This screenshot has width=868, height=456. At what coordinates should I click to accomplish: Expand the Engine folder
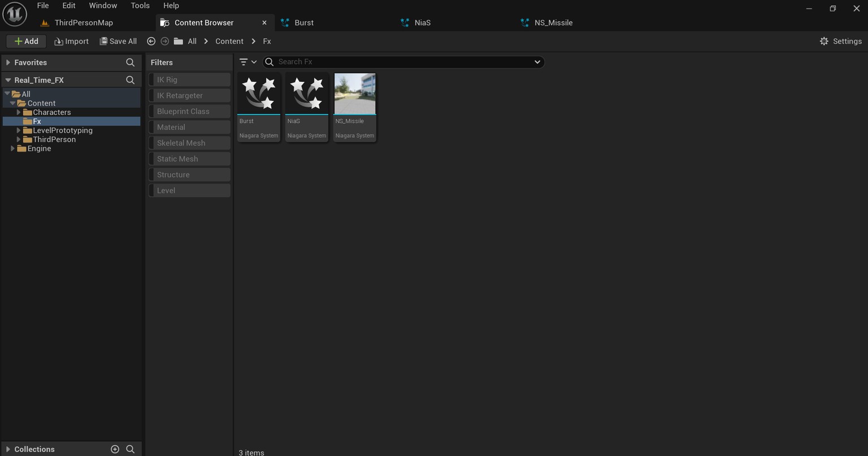tap(13, 148)
